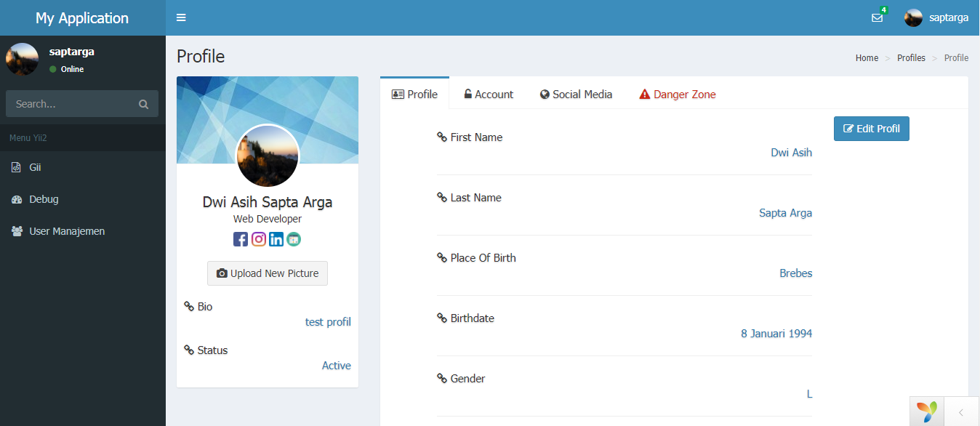The image size is (980, 426).
Task: Go to Profiles breadcrumb link
Action: (x=911, y=58)
